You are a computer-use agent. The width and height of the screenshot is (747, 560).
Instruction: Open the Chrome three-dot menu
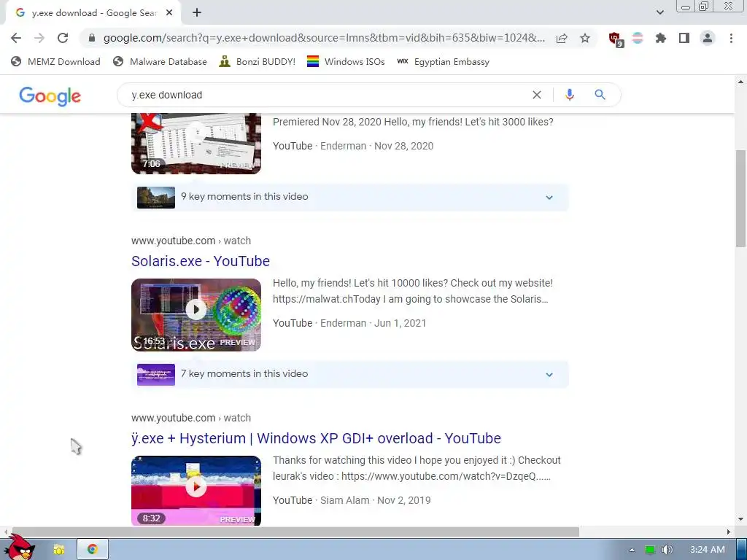pos(731,38)
